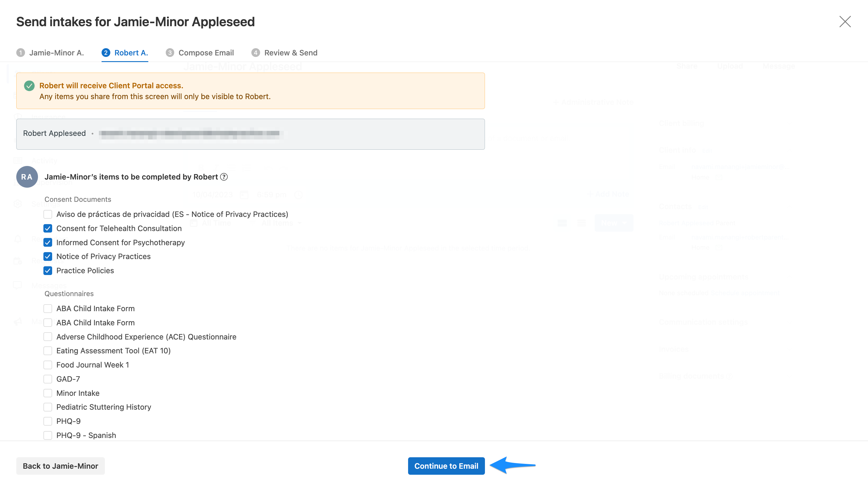Select the Robert A. step tab
868x491 pixels.
(125, 53)
